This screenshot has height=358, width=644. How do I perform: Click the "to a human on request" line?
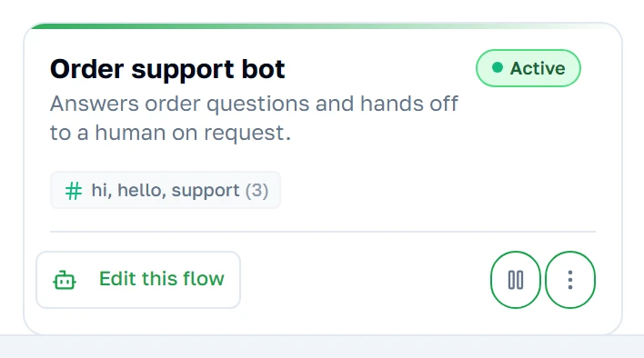tap(170, 133)
